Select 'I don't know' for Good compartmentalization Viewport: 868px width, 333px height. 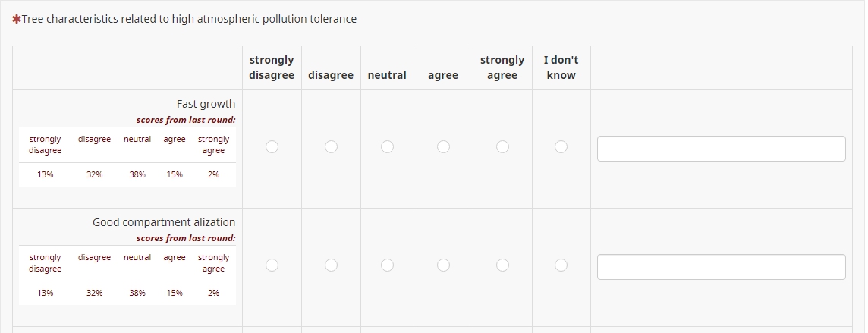pos(561,265)
